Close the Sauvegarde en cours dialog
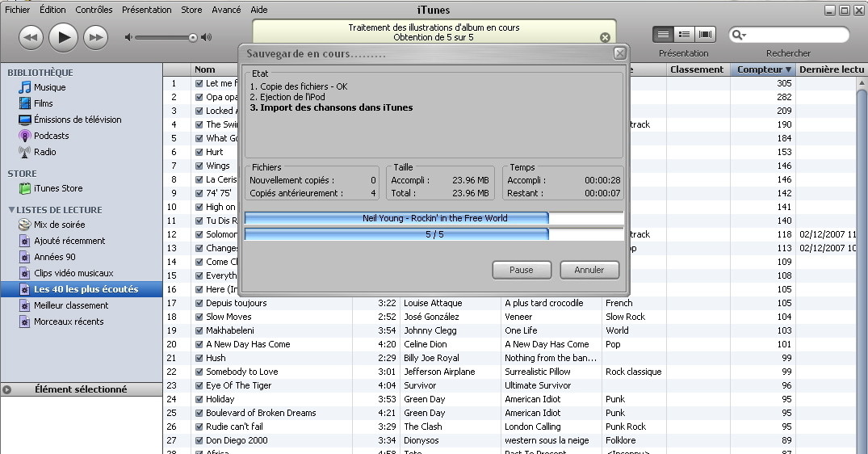Image resolution: width=868 pixels, height=454 pixels. coord(620,53)
